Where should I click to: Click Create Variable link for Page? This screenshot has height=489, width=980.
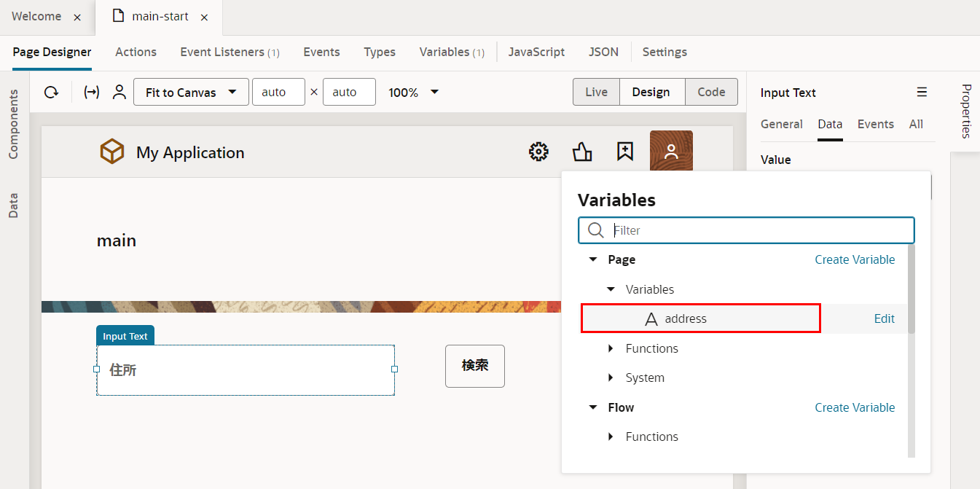855,259
